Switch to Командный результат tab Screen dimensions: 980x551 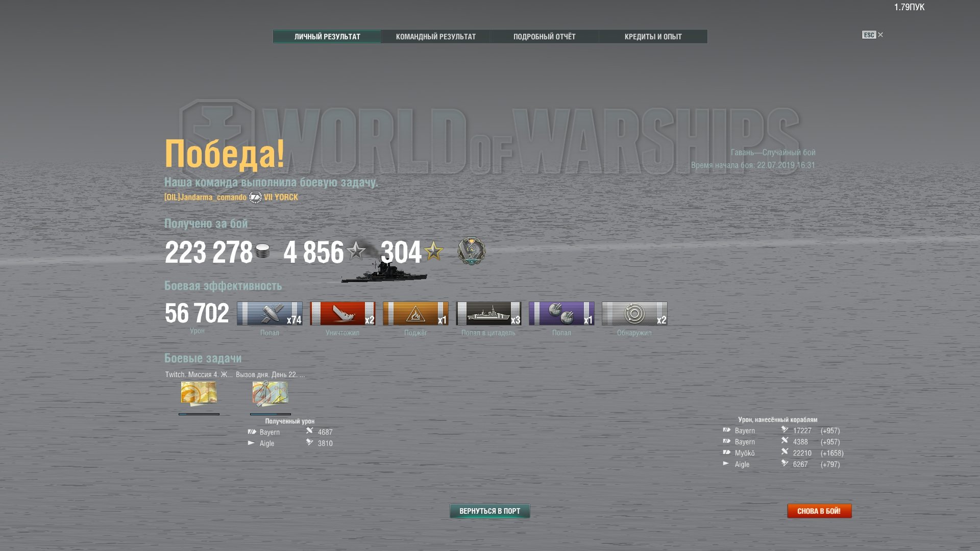(436, 37)
